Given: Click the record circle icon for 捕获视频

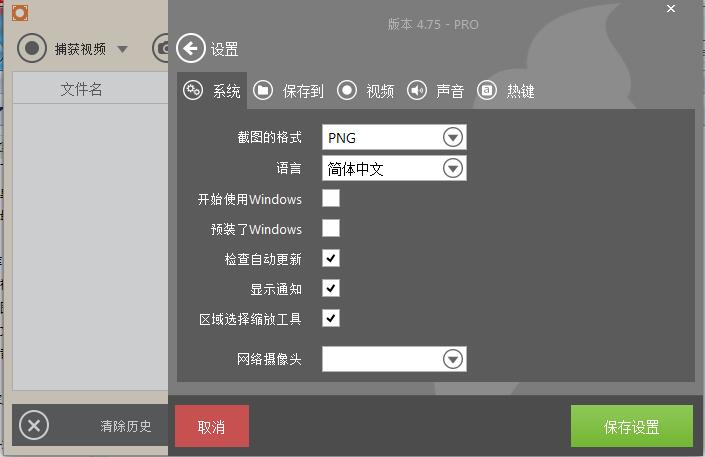Looking at the screenshot, I should (x=31, y=48).
